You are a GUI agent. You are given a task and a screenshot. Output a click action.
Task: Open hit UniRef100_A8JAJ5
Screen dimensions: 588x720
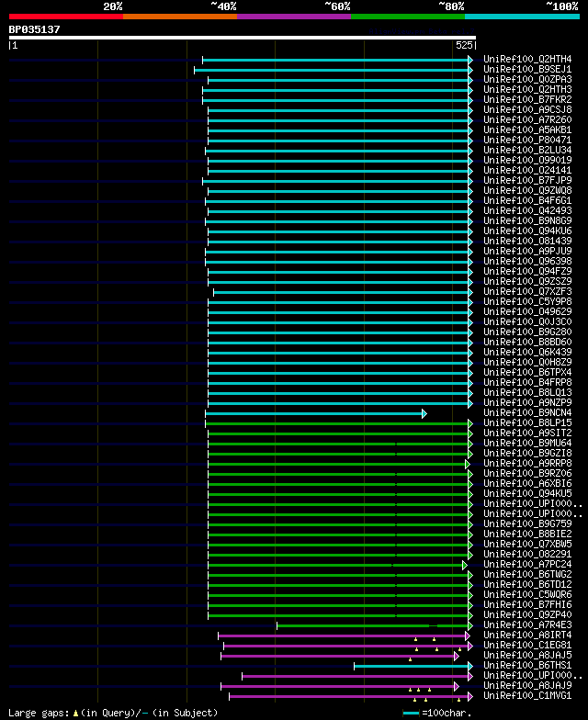pos(527,656)
